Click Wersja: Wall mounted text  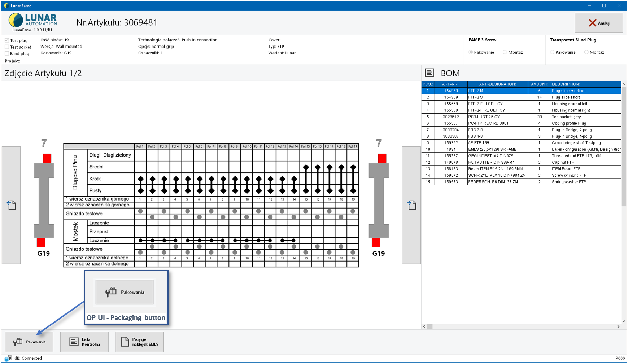point(61,47)
